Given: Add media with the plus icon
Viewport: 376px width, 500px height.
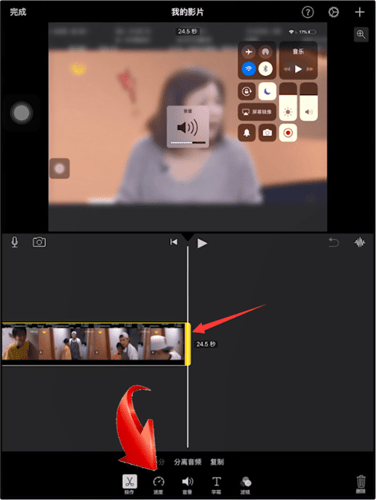Looking at the screenshot, I should [x=359, y=12].
